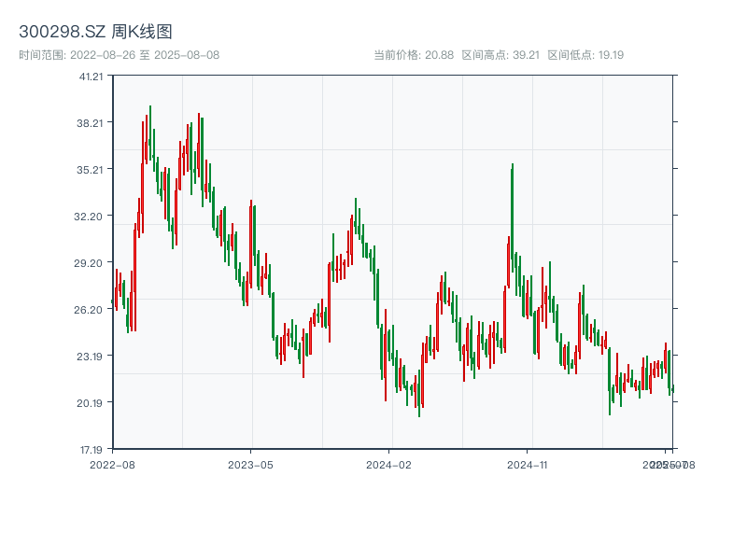This screenshot has width=747, height=560.
Task: Click the 17.19 bottom y-axis label
Action: [x=92, y=449]
